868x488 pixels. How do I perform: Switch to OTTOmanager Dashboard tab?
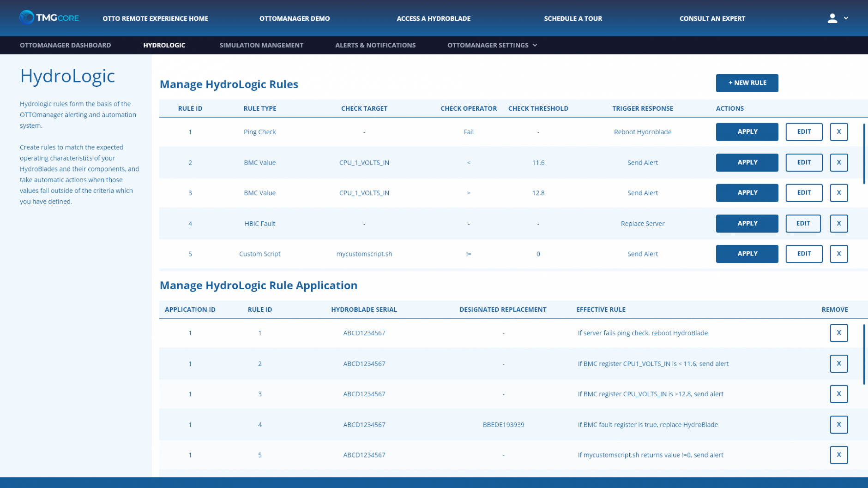pyautogui.click(x=65, y=45)
